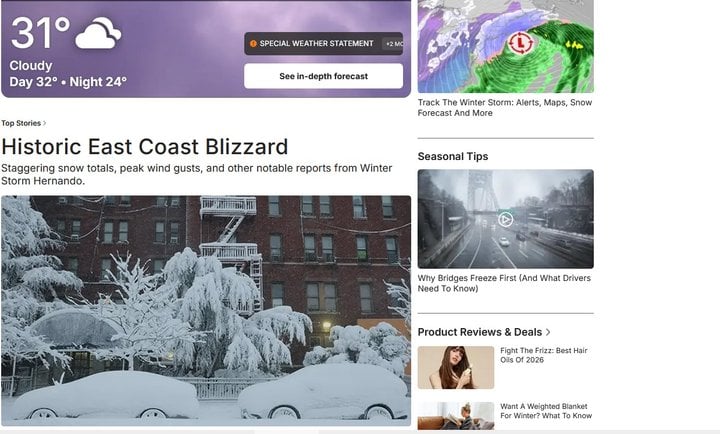720x434 pixels.
Task: Open Historic East Coast Blizzard headline
Action: (145, 147)
